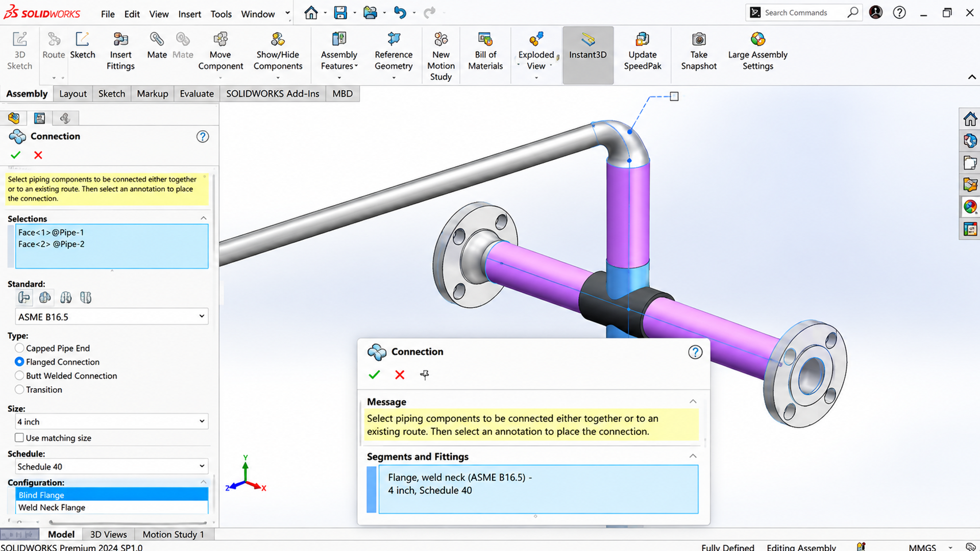Viewport: 980px width, 551px height.
Task: Collapse the Message section in dialog
Action: 693,402
